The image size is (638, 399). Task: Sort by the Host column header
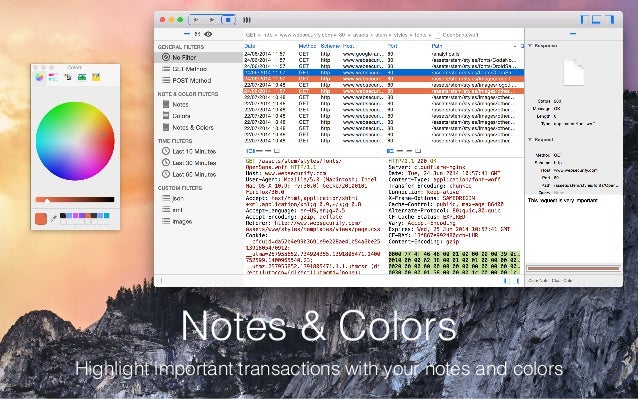(348, 46)
